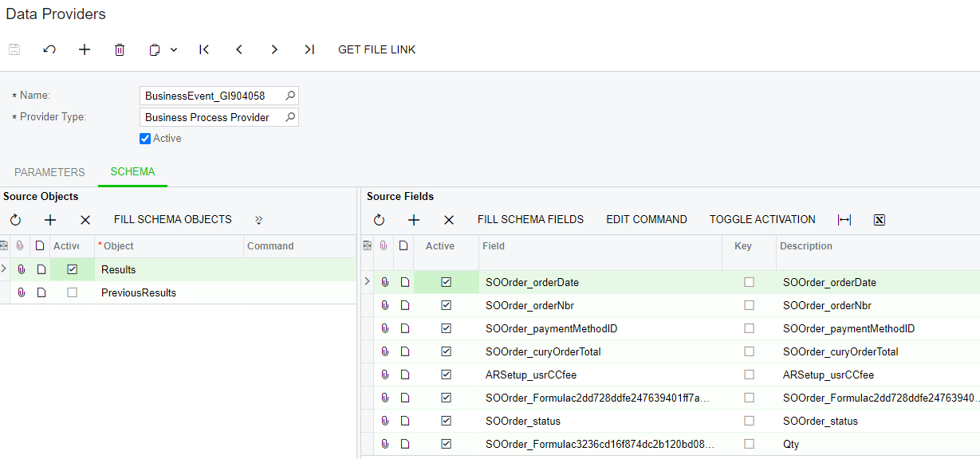
Task: Enable the PreviousResults object Active checkbox
Action: click(x=73, y=292)
